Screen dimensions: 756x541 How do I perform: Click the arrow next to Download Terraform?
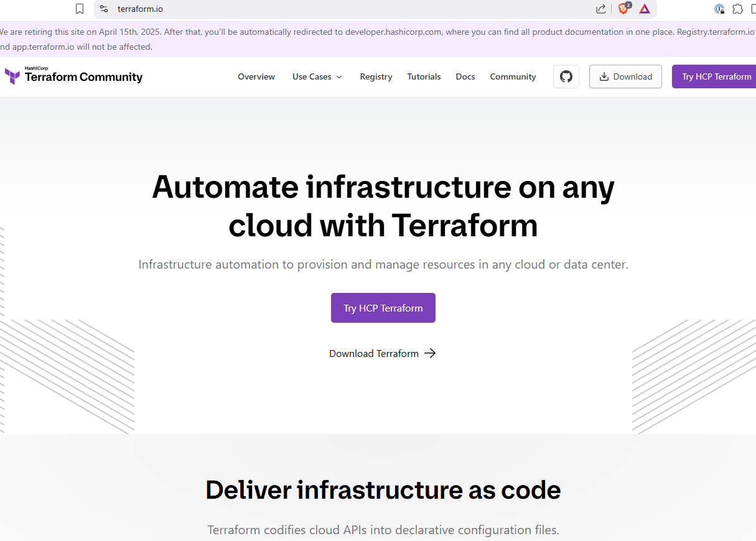click(430, 353)
